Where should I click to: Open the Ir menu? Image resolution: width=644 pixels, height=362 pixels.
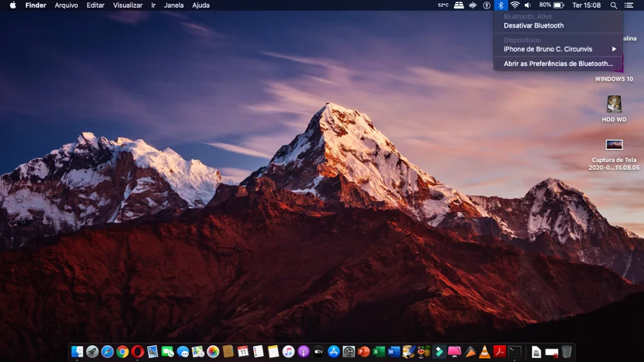point(153,5)
